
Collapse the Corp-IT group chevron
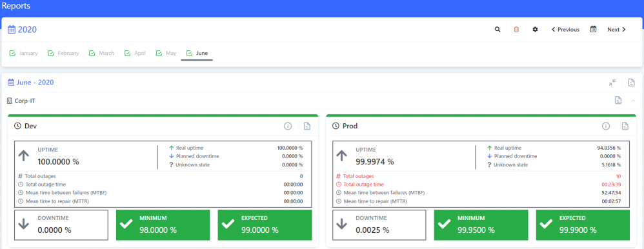tap(633, 100)
